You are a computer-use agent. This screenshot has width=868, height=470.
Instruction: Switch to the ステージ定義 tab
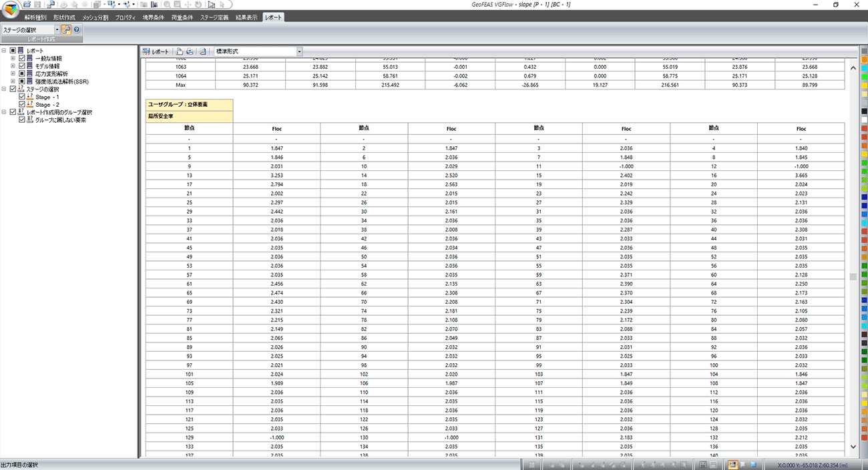click(x=214, y=17)
